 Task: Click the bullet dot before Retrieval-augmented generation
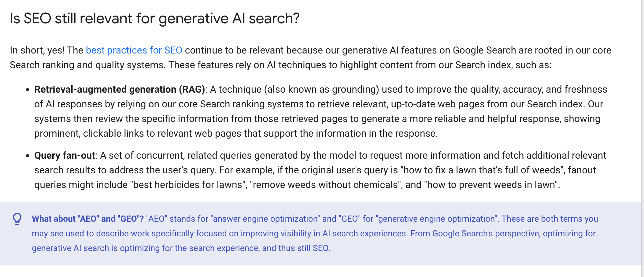click(28, 90)
